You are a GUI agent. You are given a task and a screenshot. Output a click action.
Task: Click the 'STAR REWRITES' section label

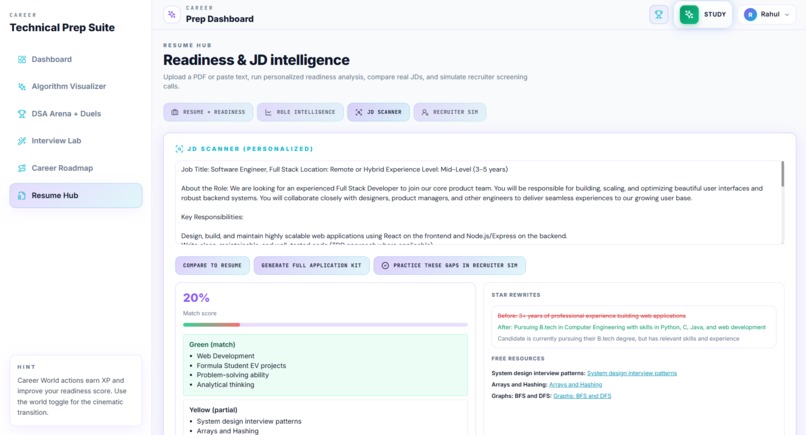516,295
